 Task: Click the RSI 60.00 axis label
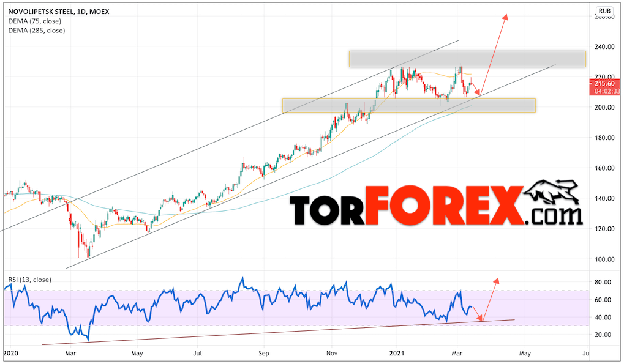(603, 300)
